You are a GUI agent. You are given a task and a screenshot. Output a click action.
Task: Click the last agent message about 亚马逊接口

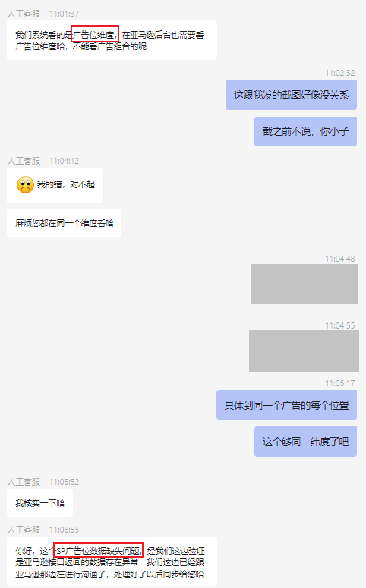tap(112, 562)
